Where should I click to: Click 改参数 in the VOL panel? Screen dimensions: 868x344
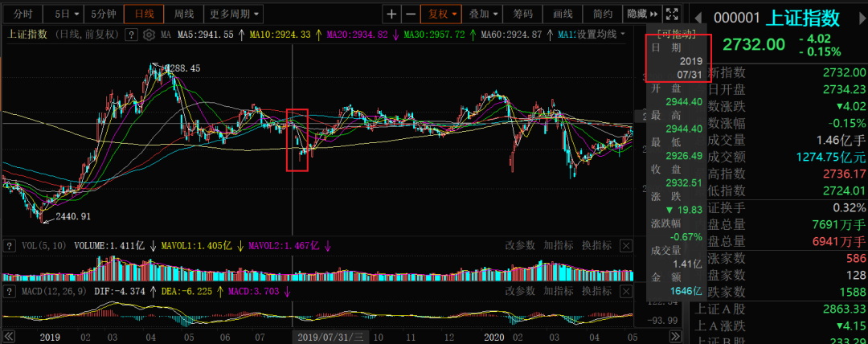point(520,245)
